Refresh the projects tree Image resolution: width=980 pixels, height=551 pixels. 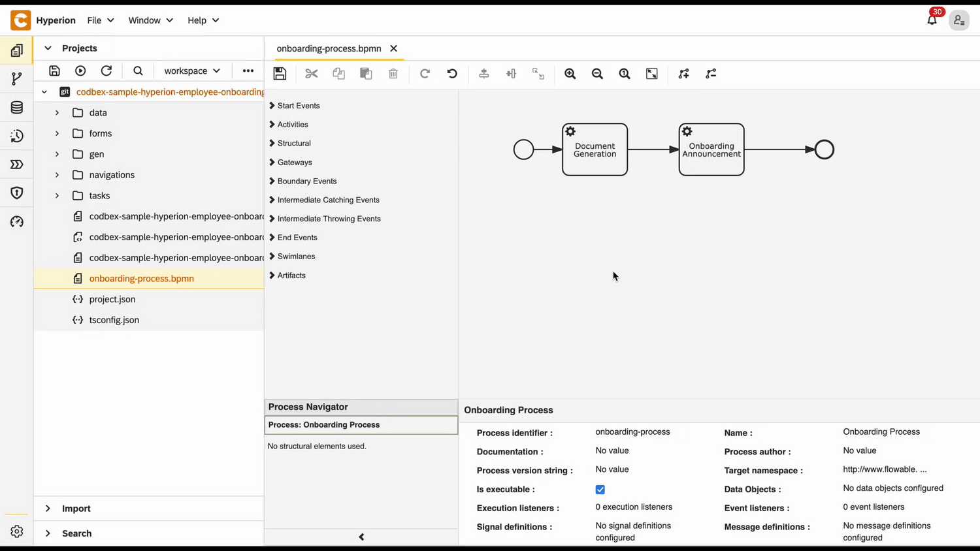point(106,71)
